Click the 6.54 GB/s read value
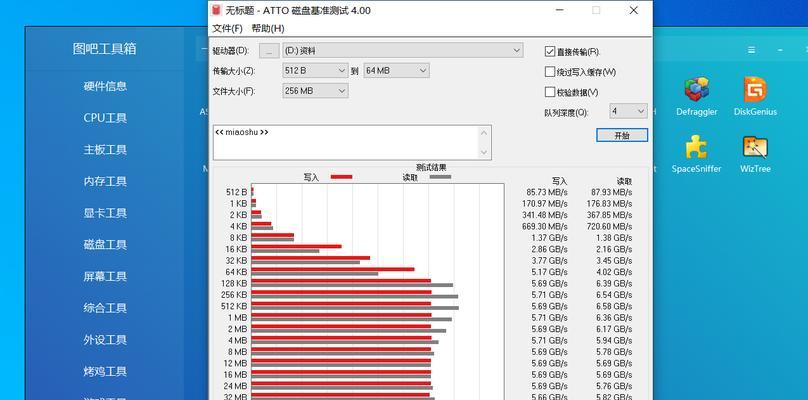Image resolution: width=808 pixels, height=400 pixels. click(x=615, y=295)
